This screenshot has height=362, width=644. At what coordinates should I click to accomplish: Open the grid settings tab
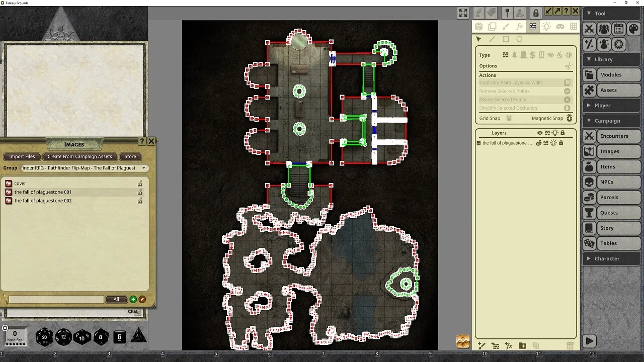point(573,27)
